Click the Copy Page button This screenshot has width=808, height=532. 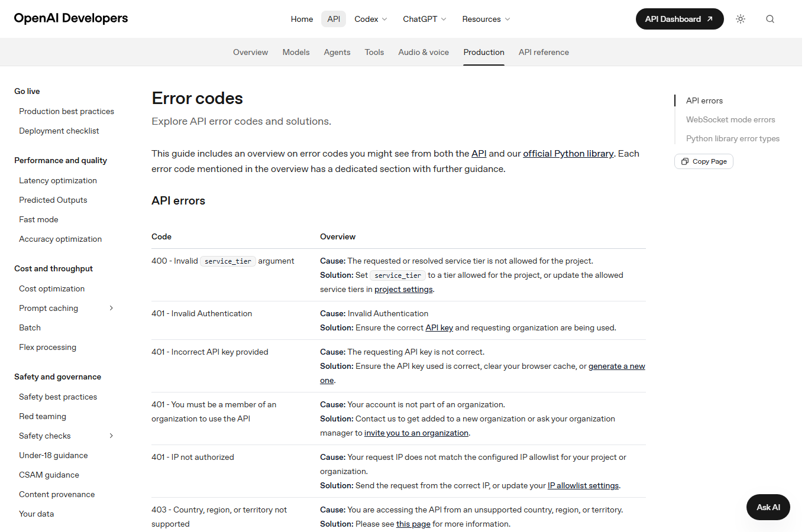point(704,161)
